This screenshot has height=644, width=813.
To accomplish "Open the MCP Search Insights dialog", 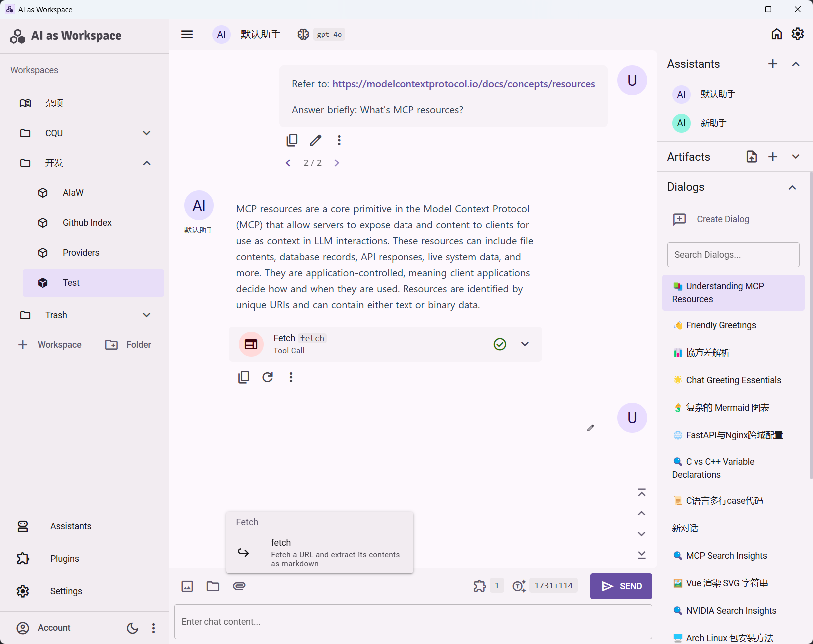I will point(733,556).
